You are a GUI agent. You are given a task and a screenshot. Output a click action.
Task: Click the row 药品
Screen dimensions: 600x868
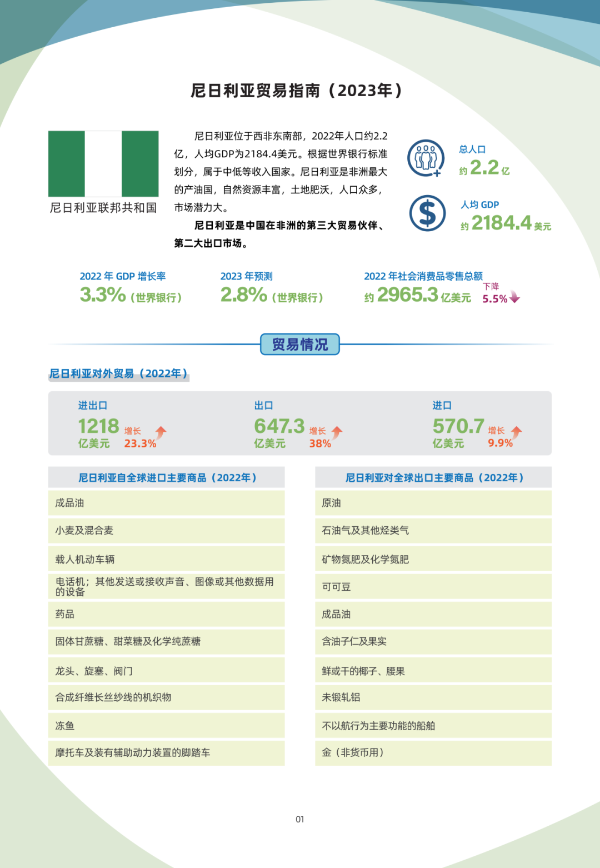(x=167, y=614)
